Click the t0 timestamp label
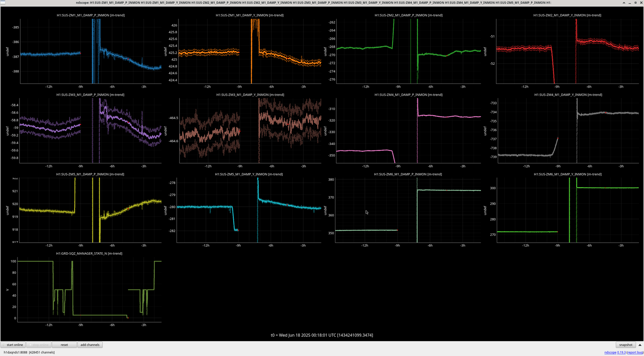This screenshot has height=356, width=644. coord(322,335)
